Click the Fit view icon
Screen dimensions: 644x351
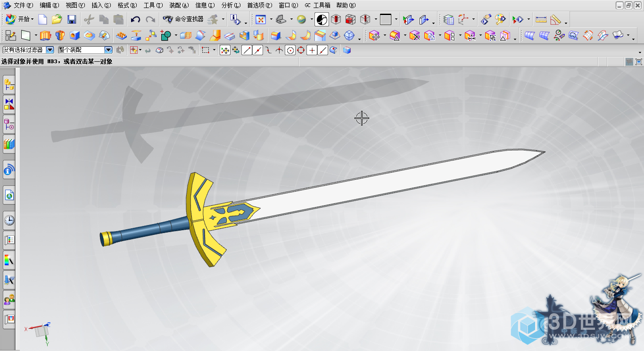(x=261, y=19)
